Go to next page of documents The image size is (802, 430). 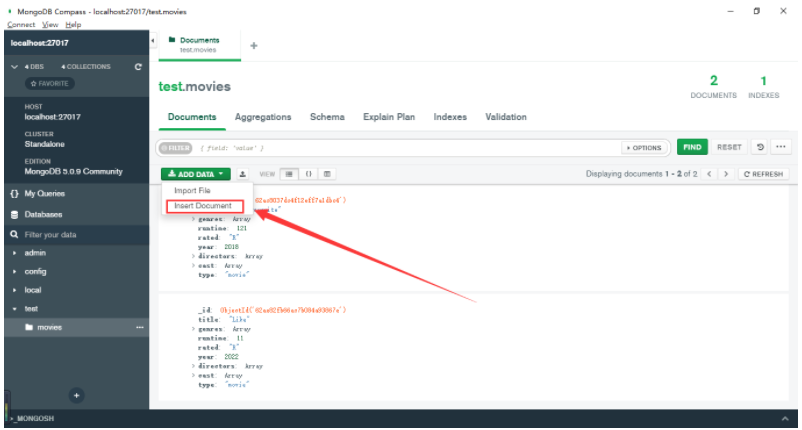point(726,174)
